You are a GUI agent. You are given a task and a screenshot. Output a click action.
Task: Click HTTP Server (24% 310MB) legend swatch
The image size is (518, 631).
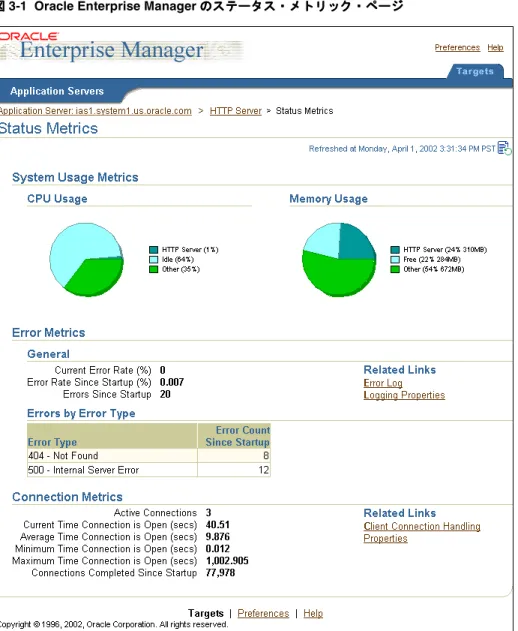pyautogui.click(x=395, y=250)
